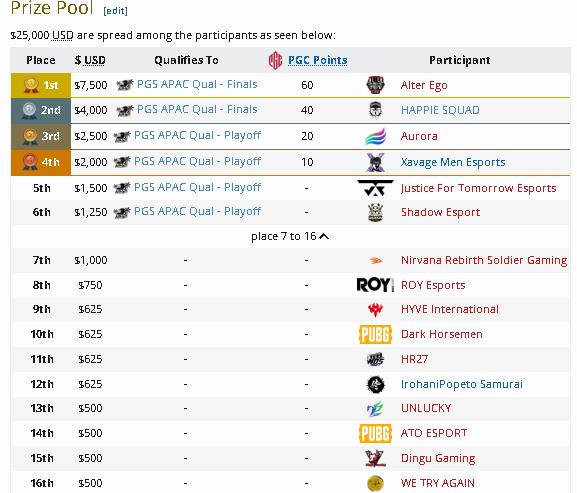The height and width of the screenshot is (493, 577).
Task: Click the silver medal icon for 2nd
Action: coord(29,110)
